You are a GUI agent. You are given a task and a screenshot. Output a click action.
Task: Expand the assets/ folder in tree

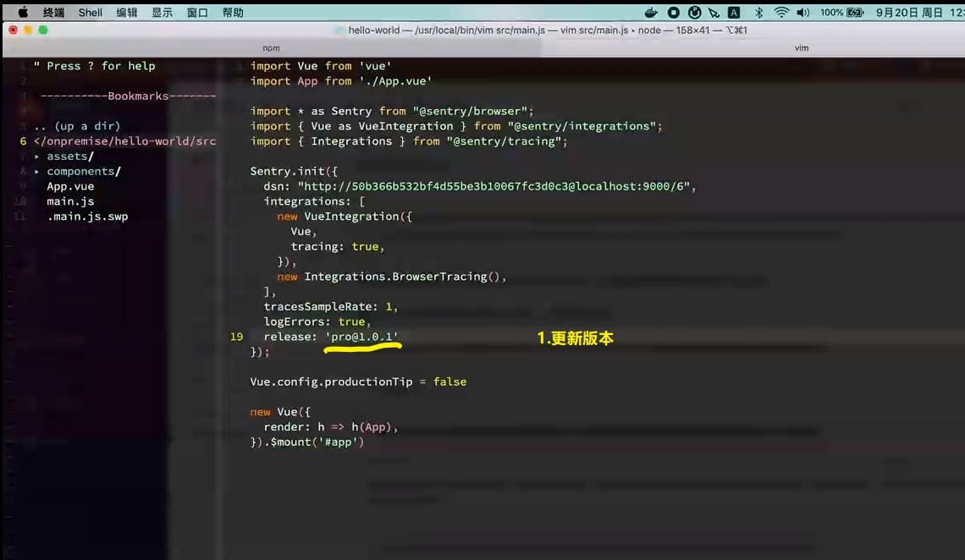[x=37, y=156]
